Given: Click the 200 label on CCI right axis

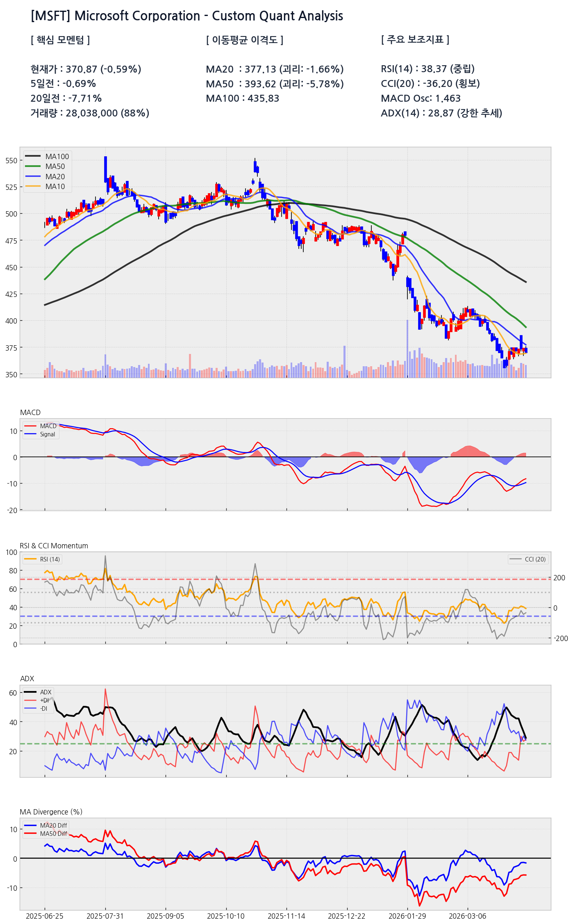Looking at the screenshot, I should pyautogui.click(x=559, y=578).
